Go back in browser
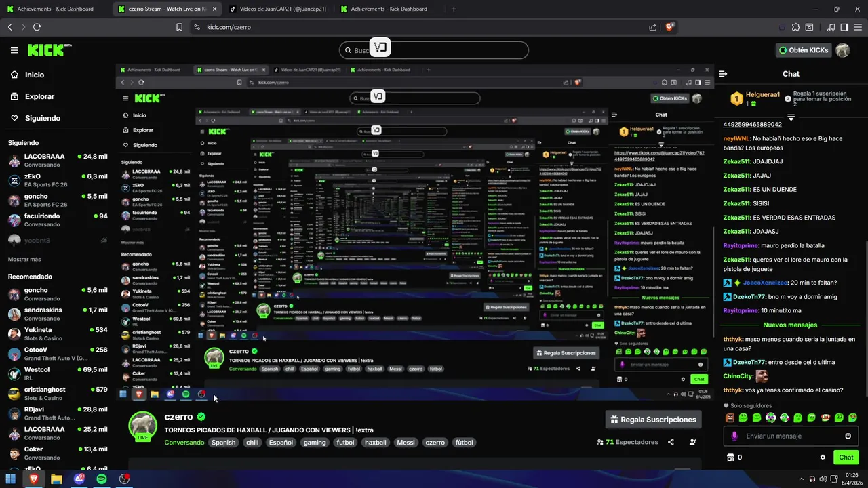The image size is (868, 488). (9, 27)
